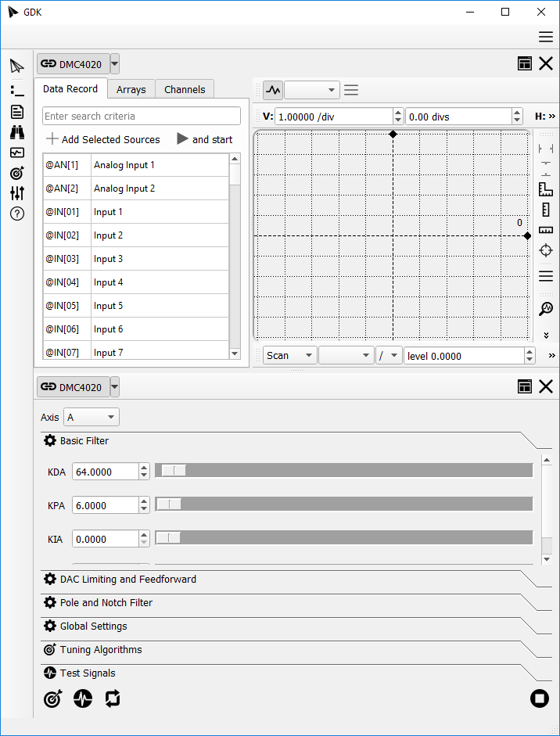This screenshot has width=560, height=736.
Task: Click the magnifier zoom icon beside scope
Action: 546,309
